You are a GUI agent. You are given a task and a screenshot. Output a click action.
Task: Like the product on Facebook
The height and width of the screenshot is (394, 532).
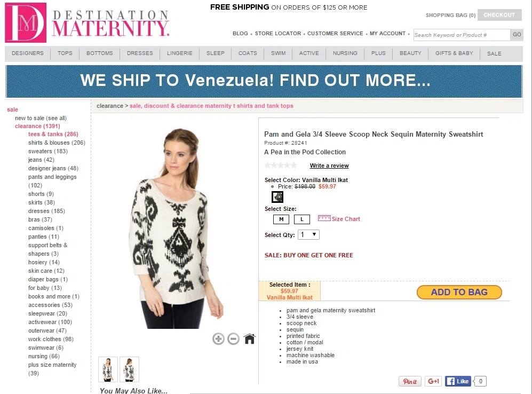458,381
